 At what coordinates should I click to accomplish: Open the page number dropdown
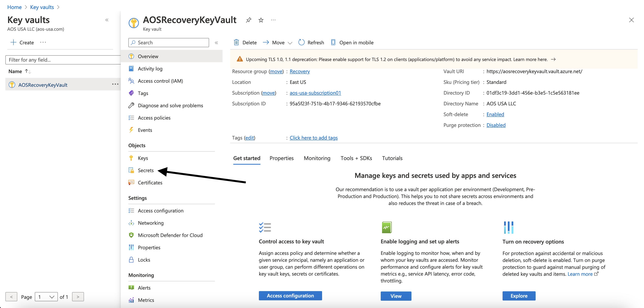coord(46,297)
